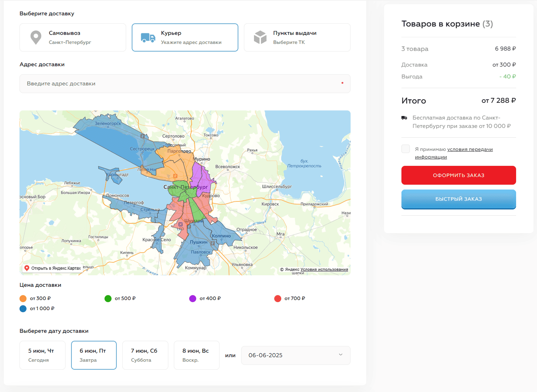Click the Бесплатная доставка по Санкт-Петербургу note

coord(462,122)
